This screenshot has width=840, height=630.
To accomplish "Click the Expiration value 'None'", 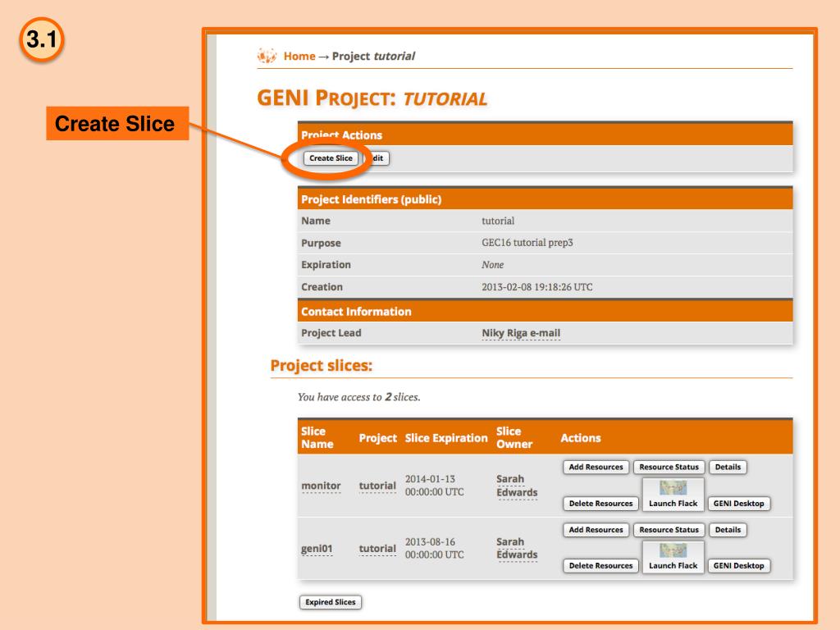I will (x=492, y=265).
